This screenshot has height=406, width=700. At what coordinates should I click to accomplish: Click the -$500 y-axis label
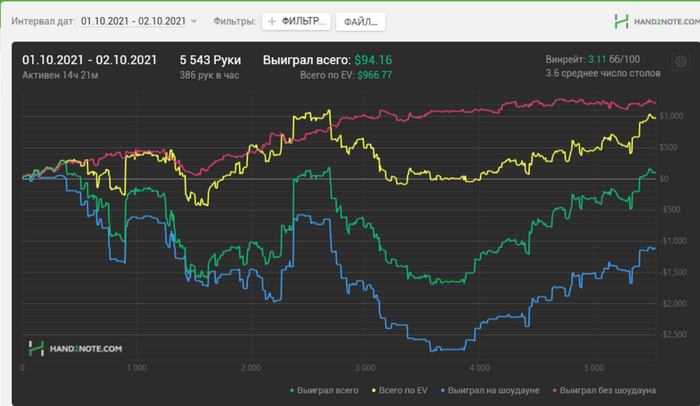[670, 209]
